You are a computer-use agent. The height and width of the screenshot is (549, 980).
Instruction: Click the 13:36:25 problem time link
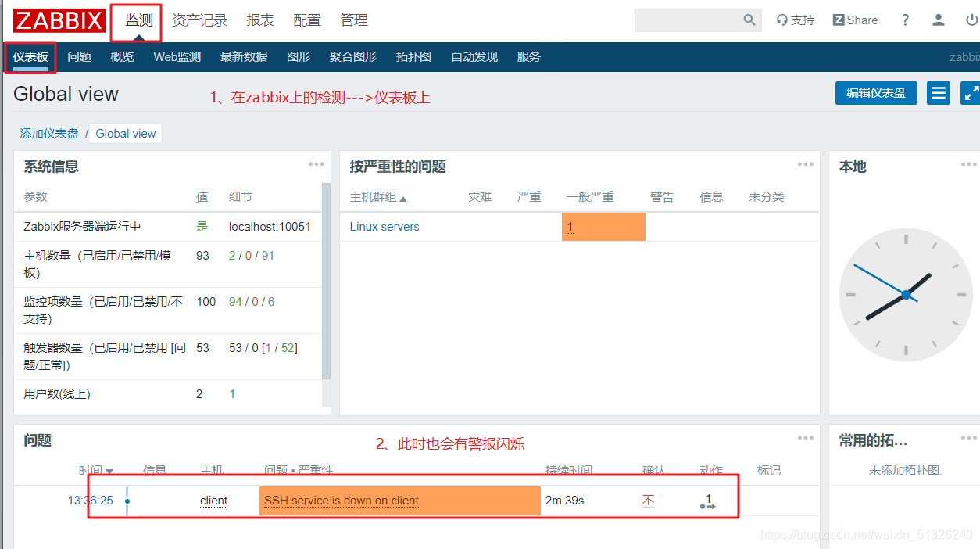click(90, 501)
